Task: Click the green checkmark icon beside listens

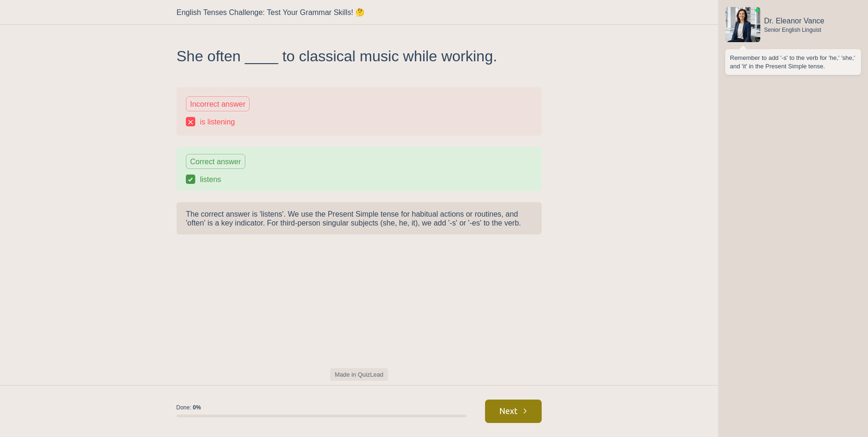Action: [x=191, y=180]
